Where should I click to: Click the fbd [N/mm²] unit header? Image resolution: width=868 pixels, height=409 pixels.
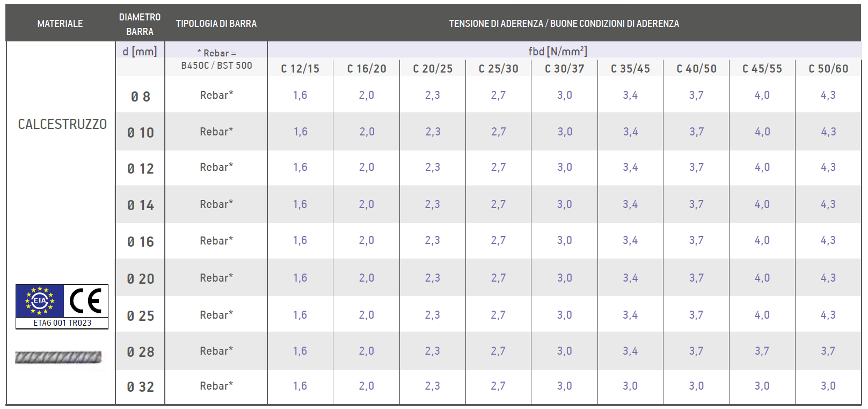click(558, 51)
